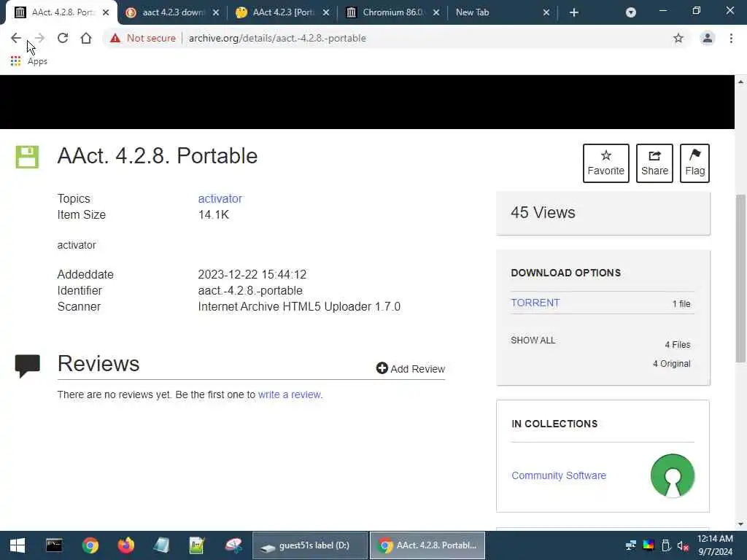Reload the archive.org page
This screenshot has width=747, height=560.
(63, 38)
